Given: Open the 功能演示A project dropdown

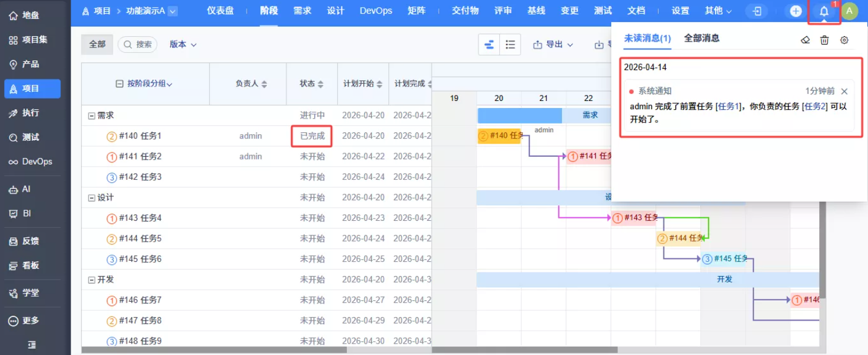Looking at the screenshot, I should click(x=151, y=11).
